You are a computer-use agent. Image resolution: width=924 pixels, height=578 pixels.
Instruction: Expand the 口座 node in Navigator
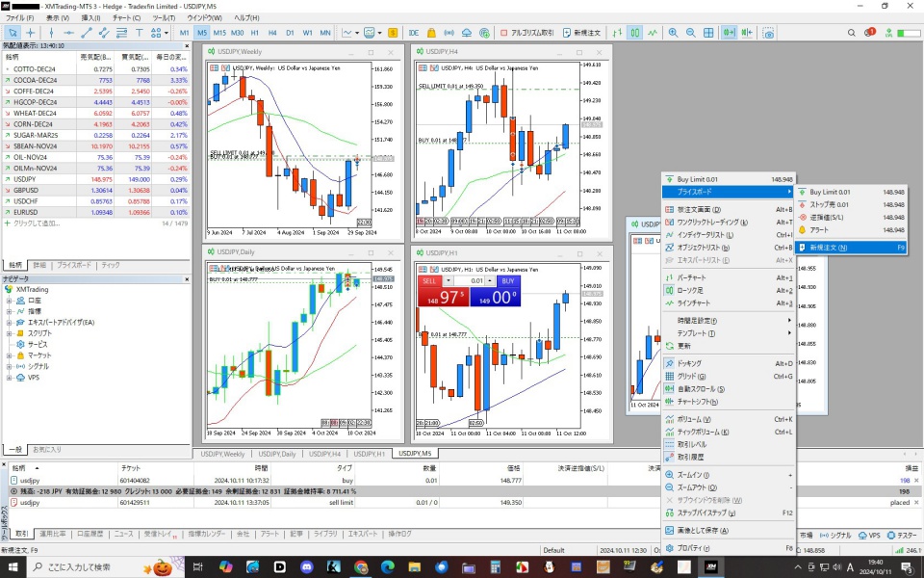pos(10,300)
